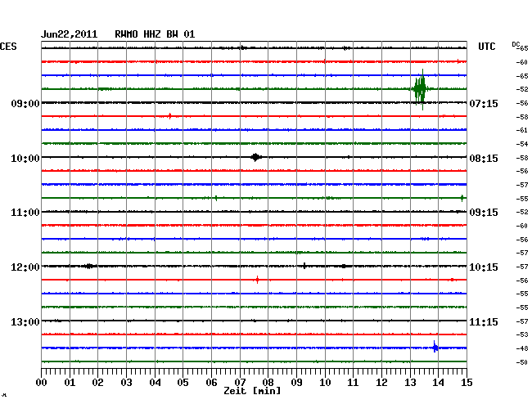
Task: Click the 11 minute axis label
Action: point(353,383)
